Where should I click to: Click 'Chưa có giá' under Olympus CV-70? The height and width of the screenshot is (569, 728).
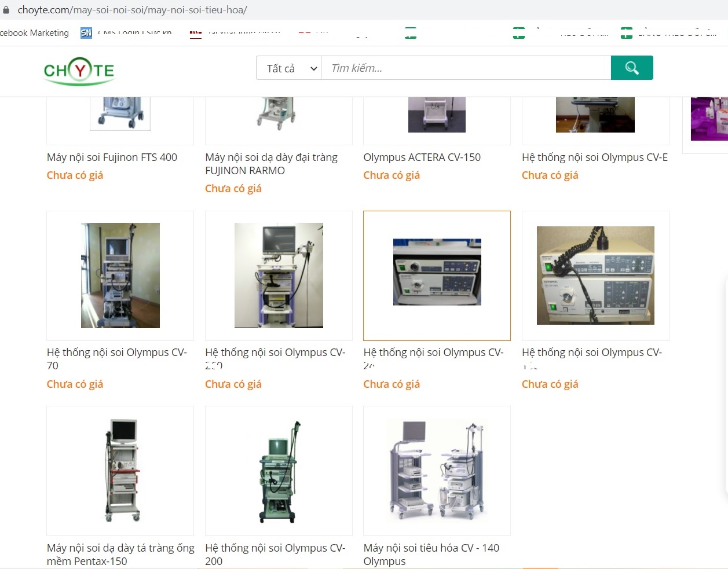75,384
